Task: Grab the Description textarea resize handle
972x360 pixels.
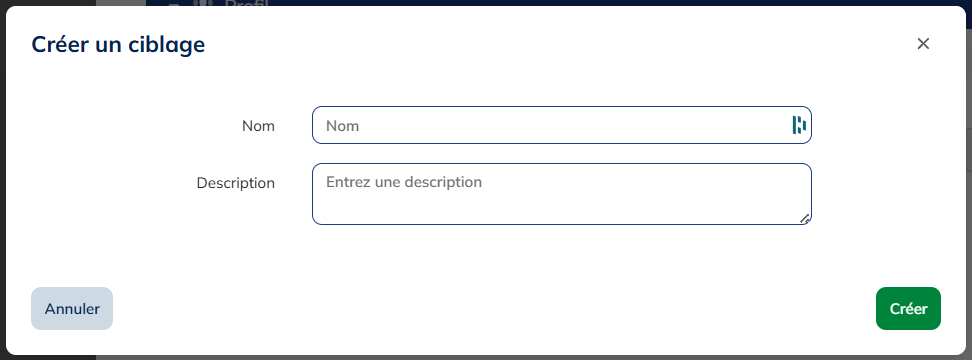Action: (804, 218)
